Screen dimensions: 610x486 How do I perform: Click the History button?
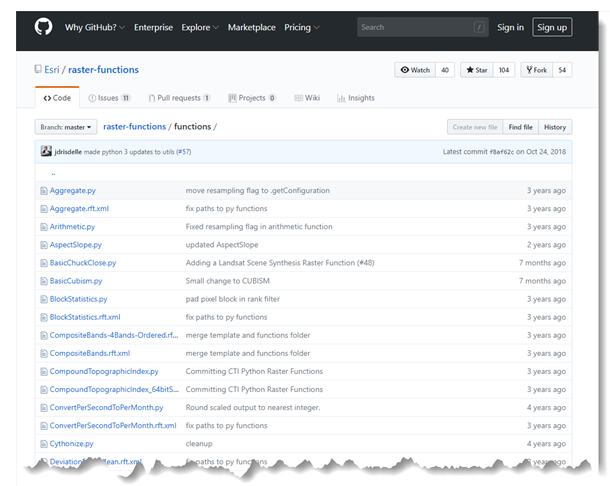coord(555,127)
